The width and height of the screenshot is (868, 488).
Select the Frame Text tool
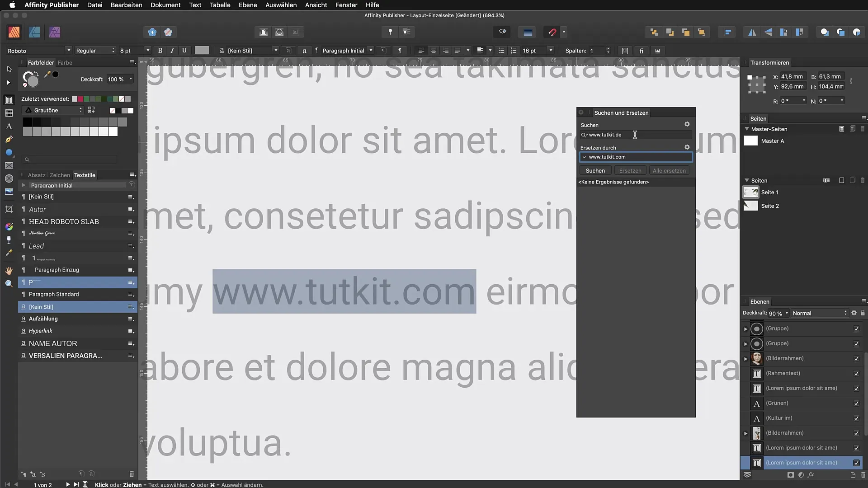point(9,100)
